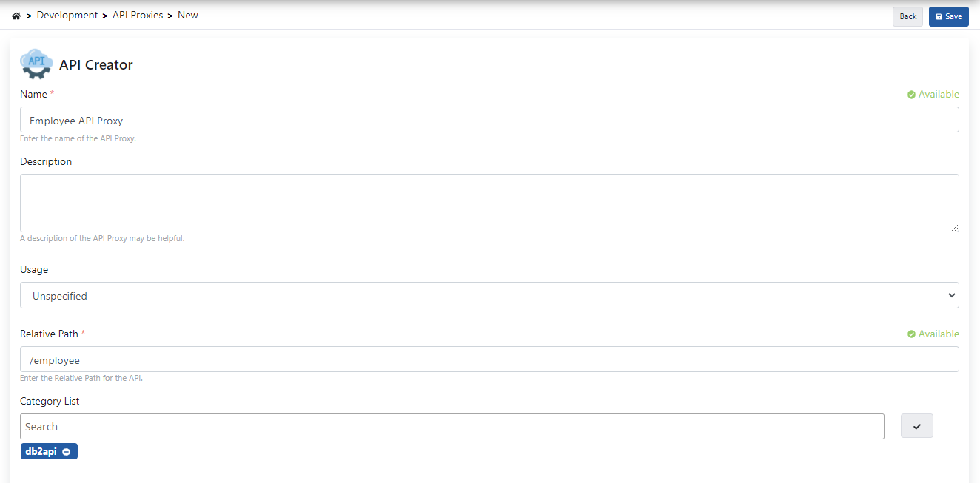Save the new API proxy
The height and width of the screenshot is (483, 980).
pyautogui.click(x=948, y=16)
